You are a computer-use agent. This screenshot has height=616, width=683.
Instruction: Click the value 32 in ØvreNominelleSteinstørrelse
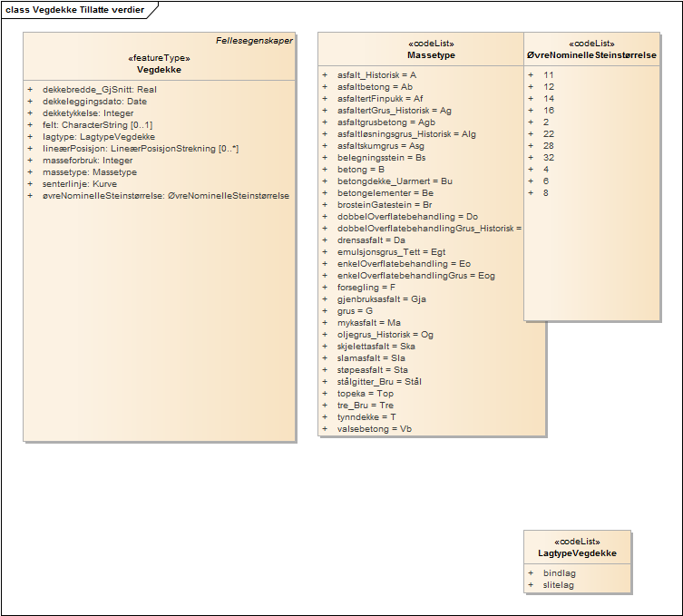click(549, 157)
